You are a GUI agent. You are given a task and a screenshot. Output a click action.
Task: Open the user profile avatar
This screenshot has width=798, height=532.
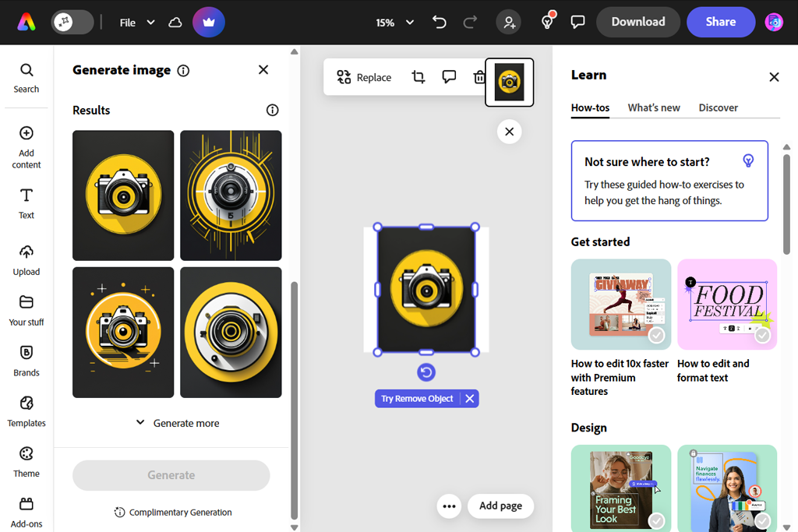[x=774, y=23]
